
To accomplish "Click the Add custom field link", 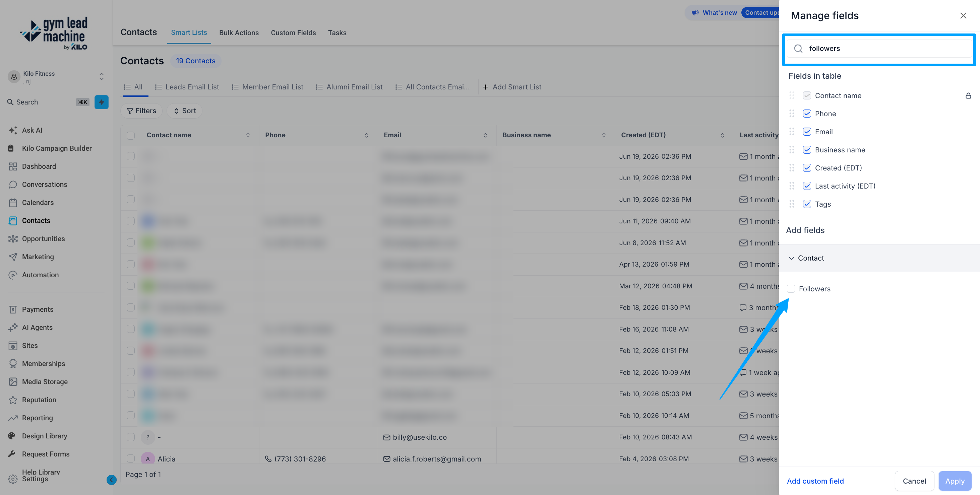I will click(815, 481).
